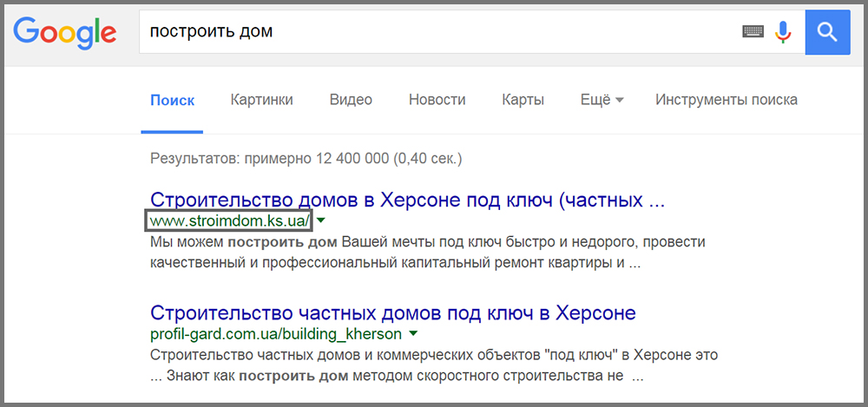Open 'Инструменты поиска' options
Viewport: 868px width, 407px height.
click(726, 100)
